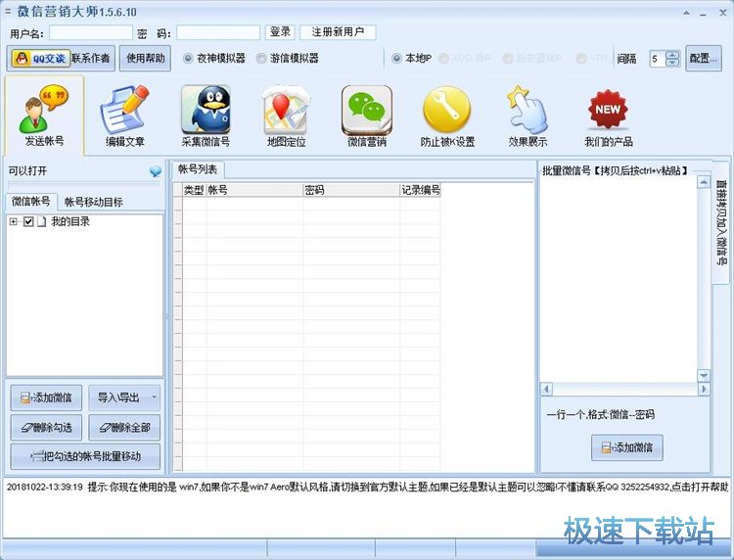The image size is (734, 560).
Task: Click the 我的目录 document file icon
Action: click(42, 221)
